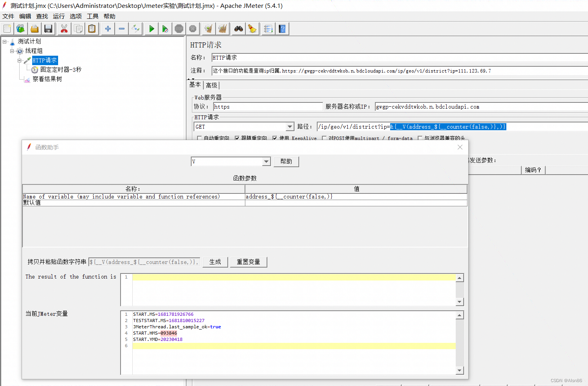Viewport: 588px width, 386px height.
Task: Click the 重置变量 button
Action: [248, 262]
